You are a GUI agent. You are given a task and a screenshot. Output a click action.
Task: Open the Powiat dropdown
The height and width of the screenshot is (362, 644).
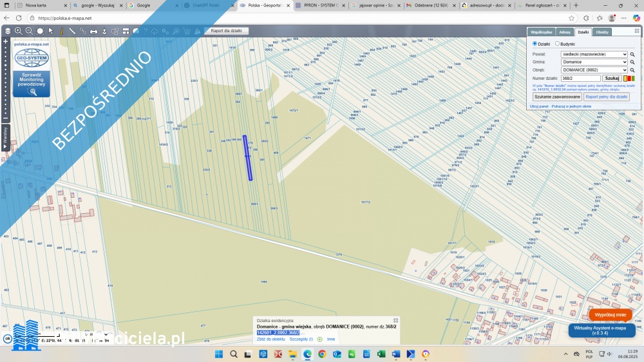pos(594,55)
